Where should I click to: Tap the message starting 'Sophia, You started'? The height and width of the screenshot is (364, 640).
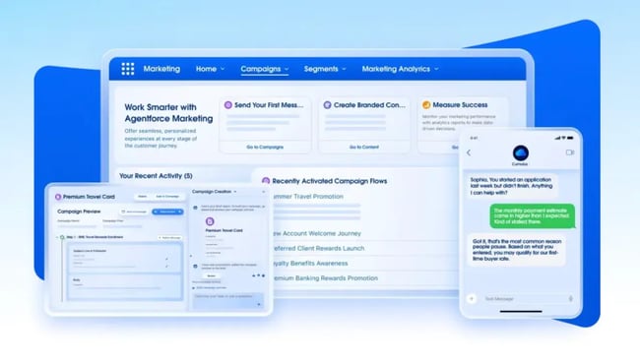click(x=512, y=186)
